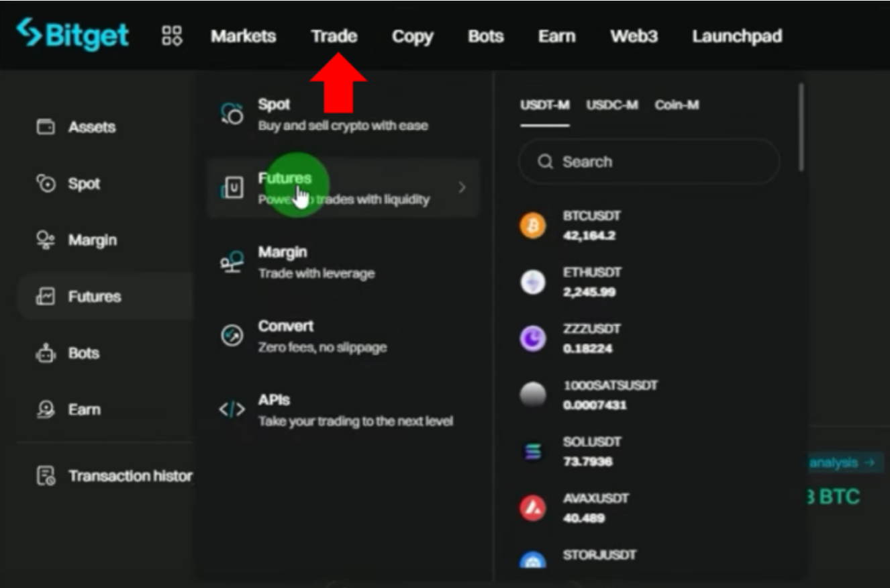
Task: Expand the Futures submenu chevron
Action: tap(462, 188)
